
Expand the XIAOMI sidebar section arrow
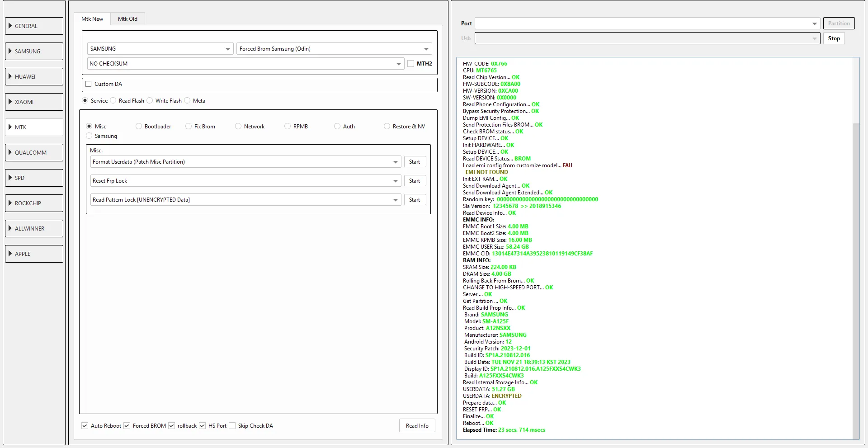10,102
